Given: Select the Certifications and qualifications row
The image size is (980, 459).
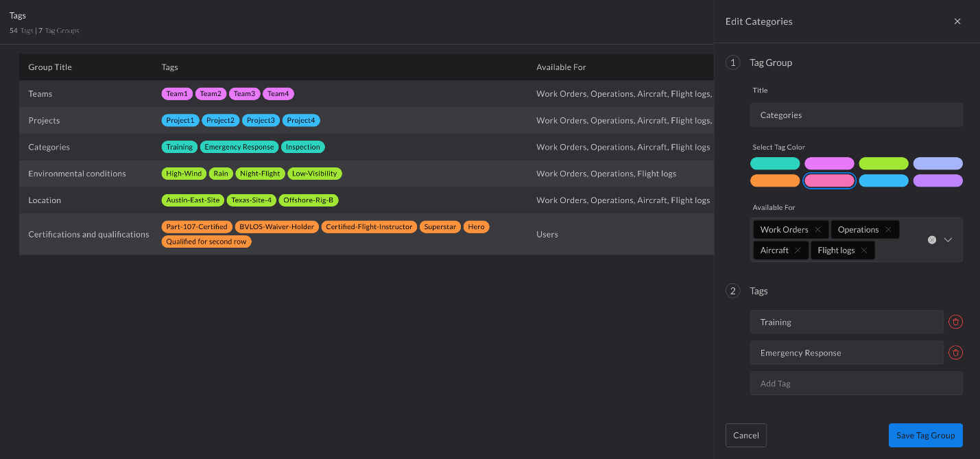Looking at the screenshot, I should (x=88, y=235).
